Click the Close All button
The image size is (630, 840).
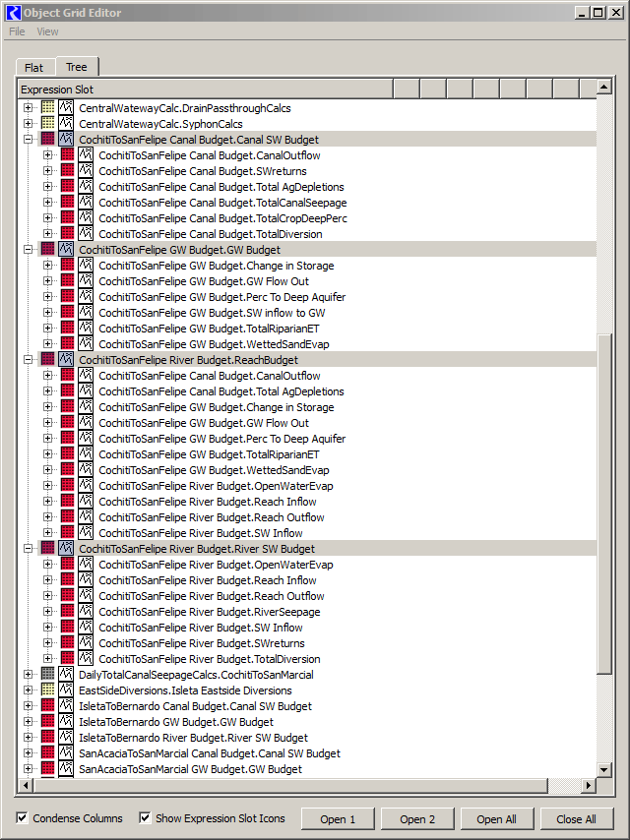pyautogui.click(x=577, y=819)
